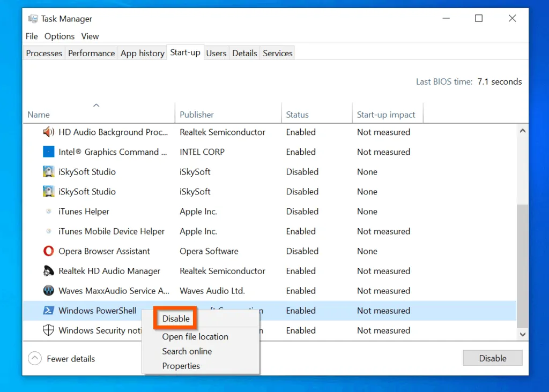This screenshot has width=549, height=392.
Task: Click the Windows Security shield icon
Action: coord(48,330)
